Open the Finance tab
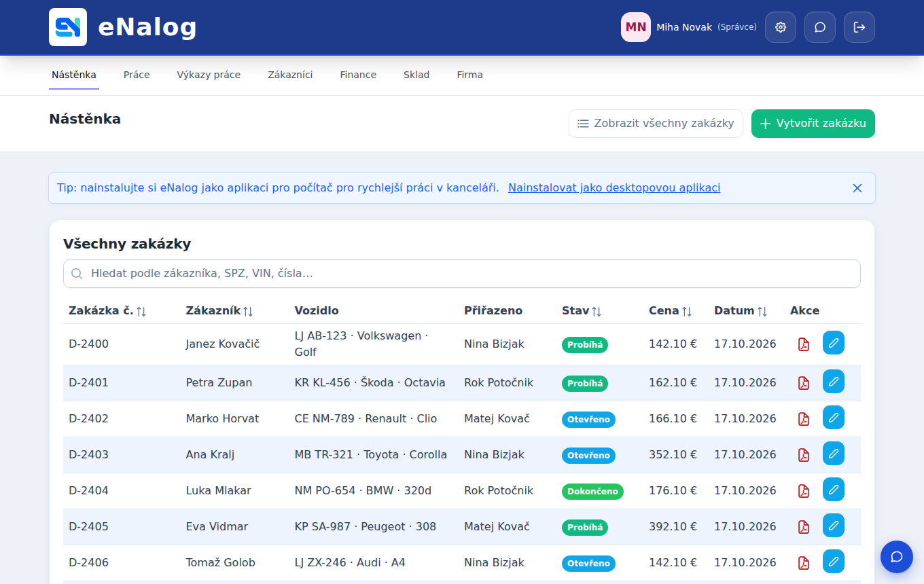 (358, 75)
